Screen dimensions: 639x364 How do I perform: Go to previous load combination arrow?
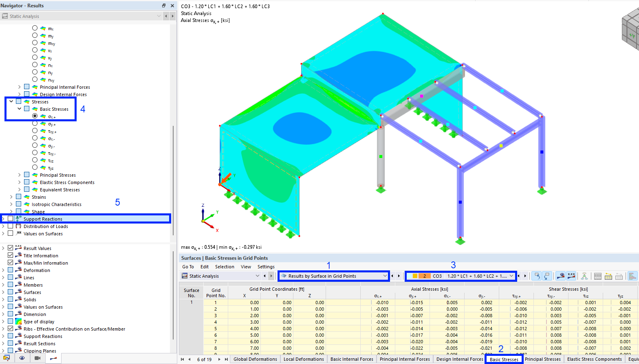point(519,276)
